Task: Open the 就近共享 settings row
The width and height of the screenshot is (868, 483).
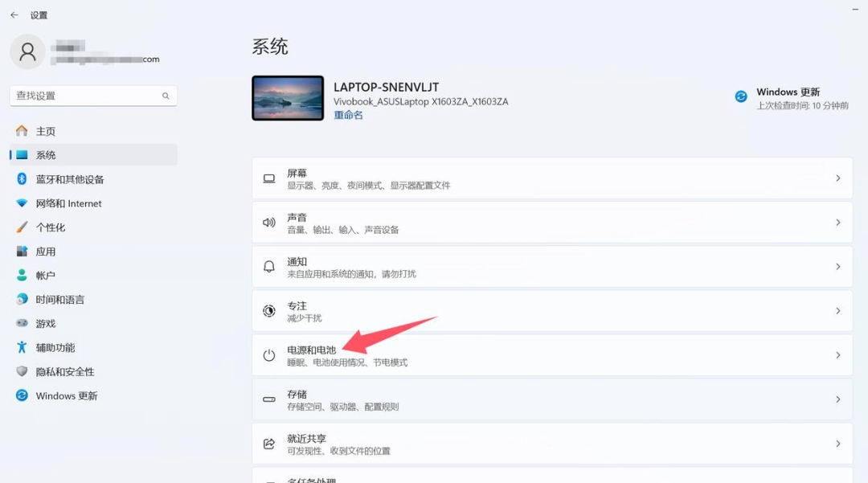Action: (552, 444)
